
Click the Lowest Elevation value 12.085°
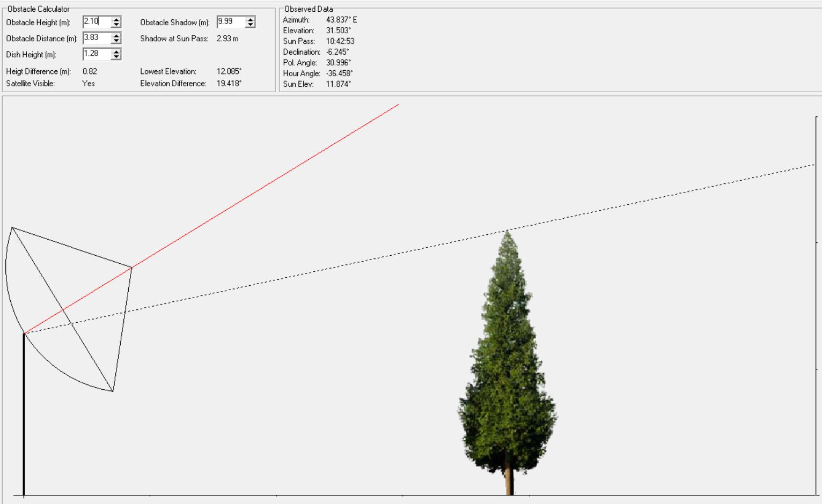coord(229,71)
